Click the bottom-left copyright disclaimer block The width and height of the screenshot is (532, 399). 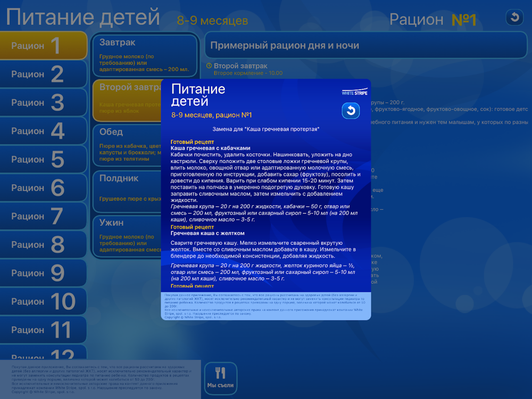pyautogui.click(x=101, y=379)
